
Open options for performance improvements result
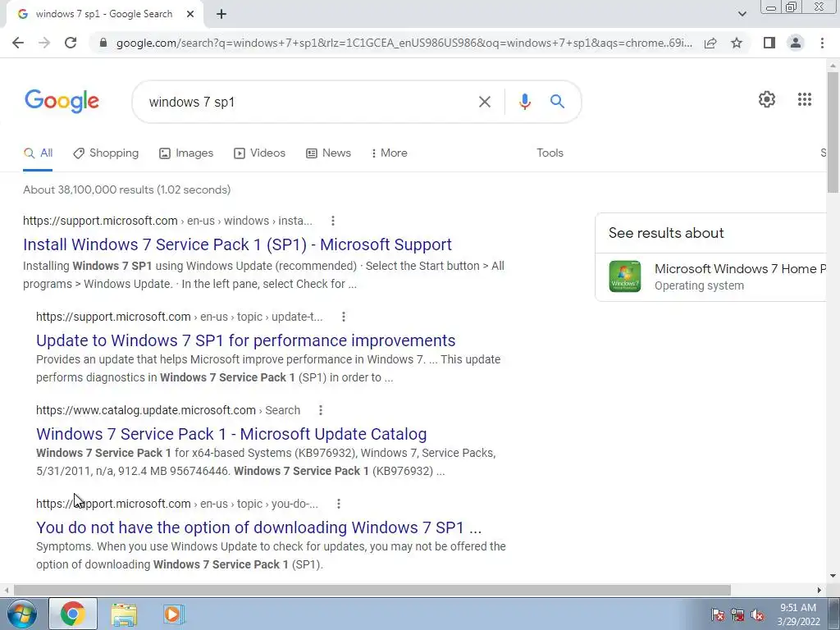tap(344, 317)
